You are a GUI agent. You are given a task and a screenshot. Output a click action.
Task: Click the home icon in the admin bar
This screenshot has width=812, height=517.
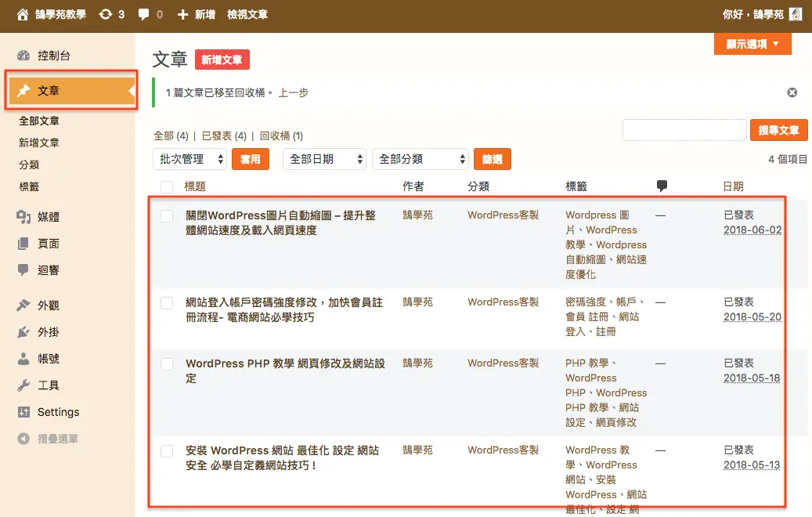22,15
